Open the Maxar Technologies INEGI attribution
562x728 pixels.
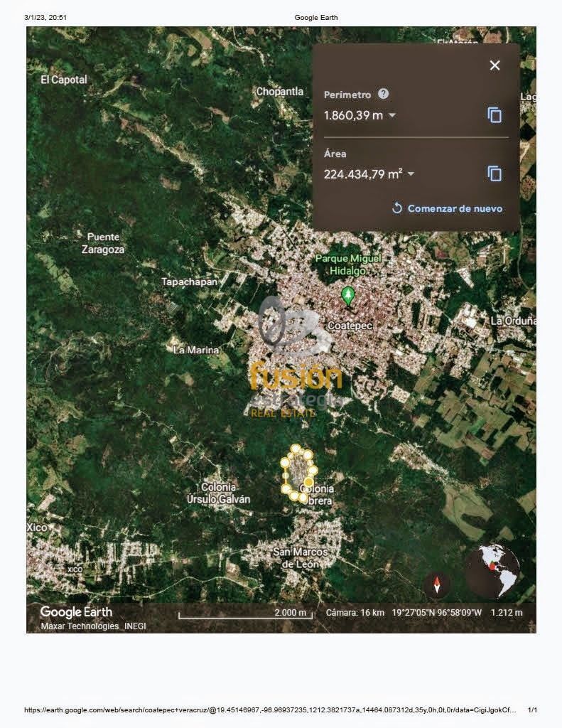click(x=89, y=626)
